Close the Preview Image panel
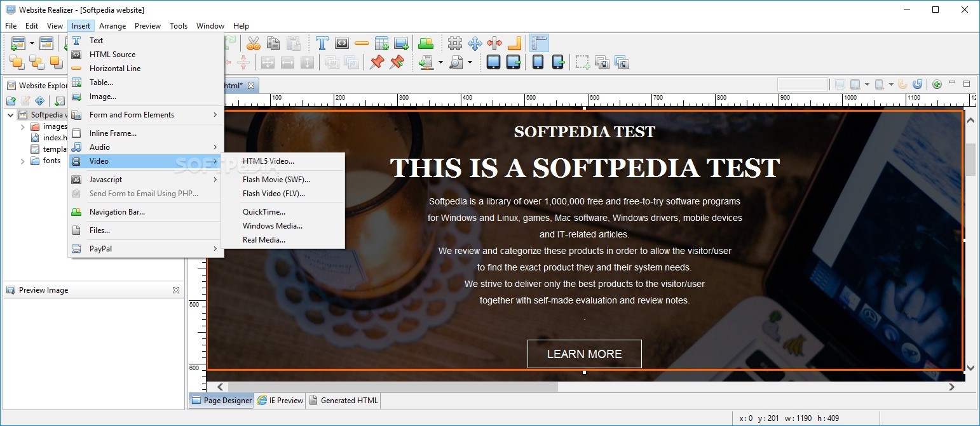980x426 pixels. 176,290
